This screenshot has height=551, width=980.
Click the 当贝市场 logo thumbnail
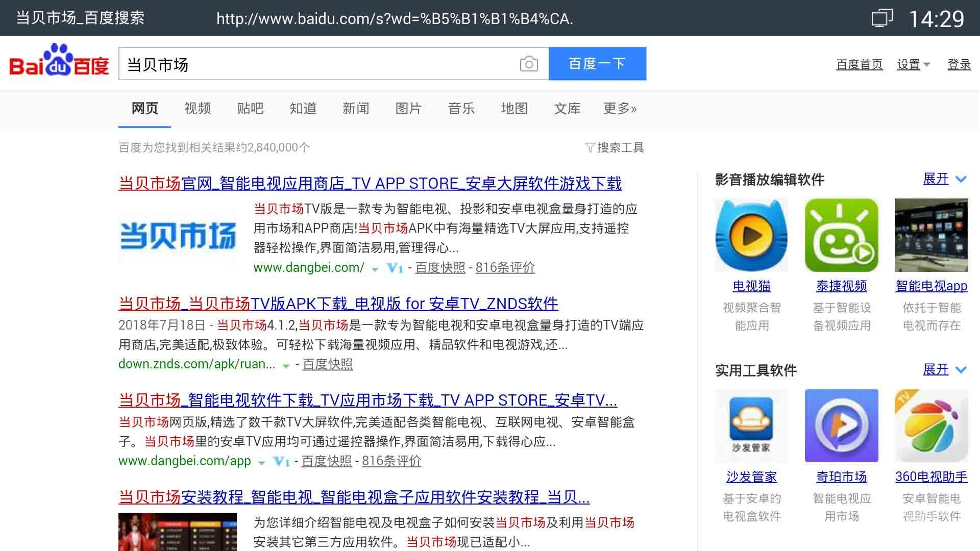(178, 236)
